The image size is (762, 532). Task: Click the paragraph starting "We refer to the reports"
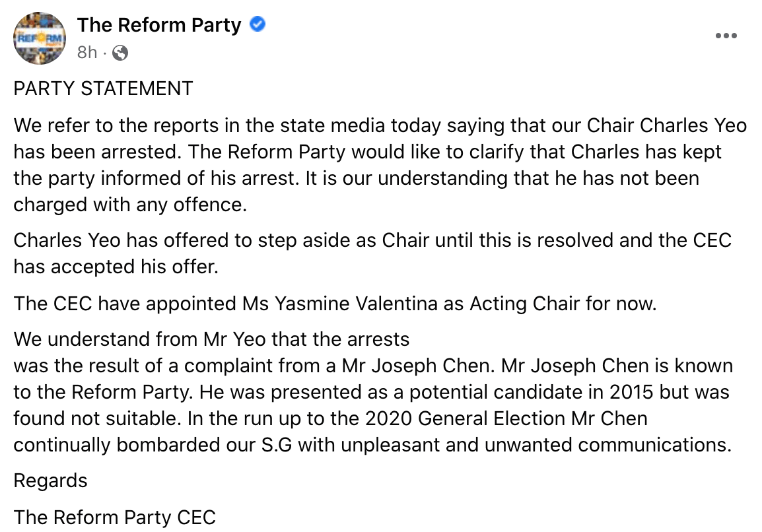click(380, 164)
